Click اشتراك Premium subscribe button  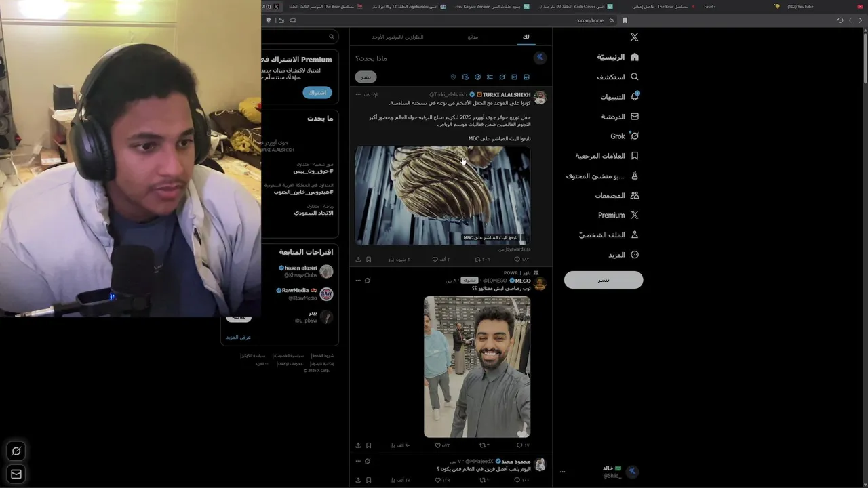click(317, 92)
